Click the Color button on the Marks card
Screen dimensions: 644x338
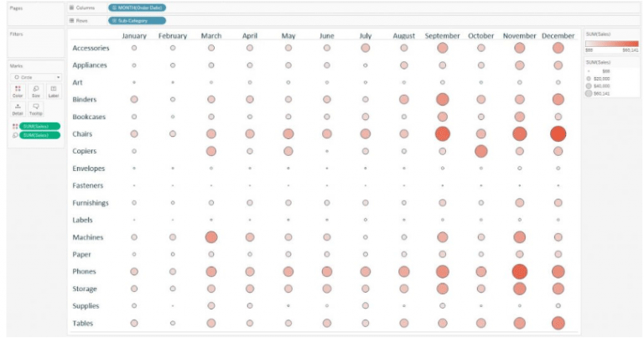point(17,91)
